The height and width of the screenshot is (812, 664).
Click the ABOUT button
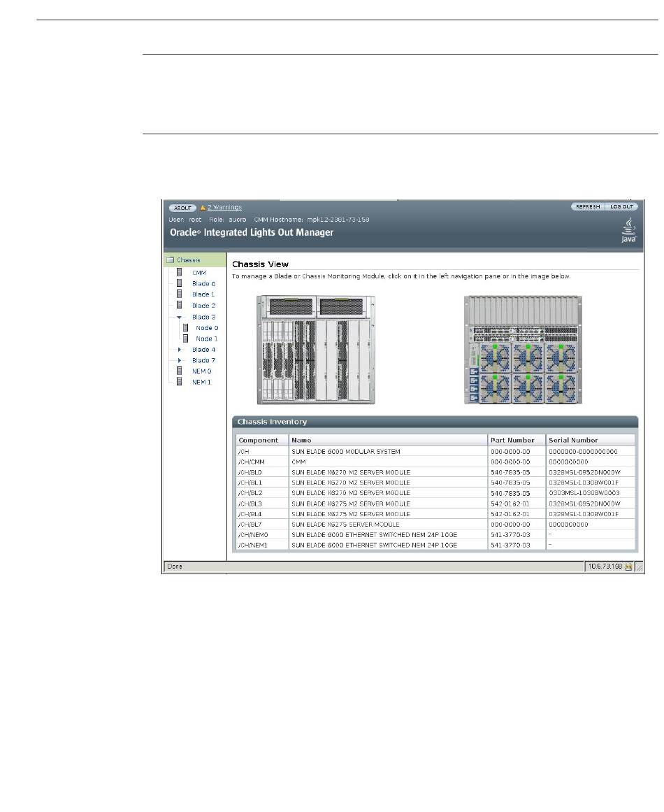[182, 208]
